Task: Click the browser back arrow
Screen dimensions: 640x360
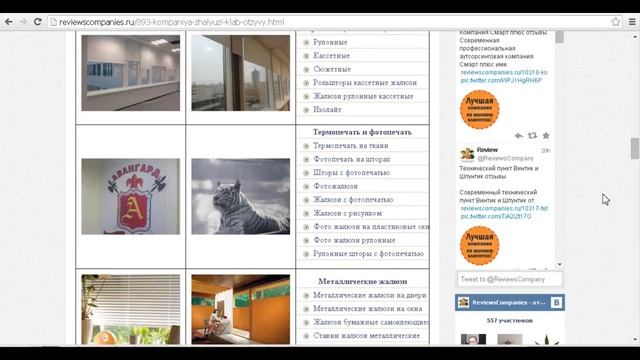Action: pyautogui.click(x=9, y=22)
